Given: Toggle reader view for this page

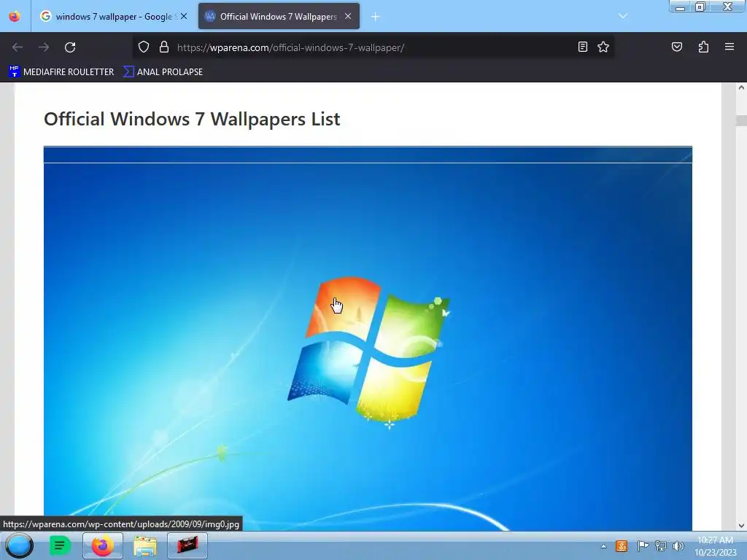Looking at the screenshot, I should [582, 47].
